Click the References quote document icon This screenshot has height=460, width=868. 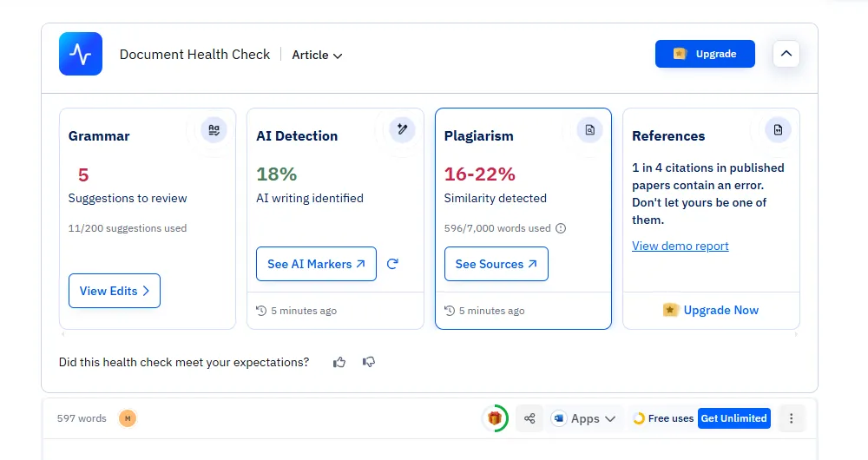point(778,129)
